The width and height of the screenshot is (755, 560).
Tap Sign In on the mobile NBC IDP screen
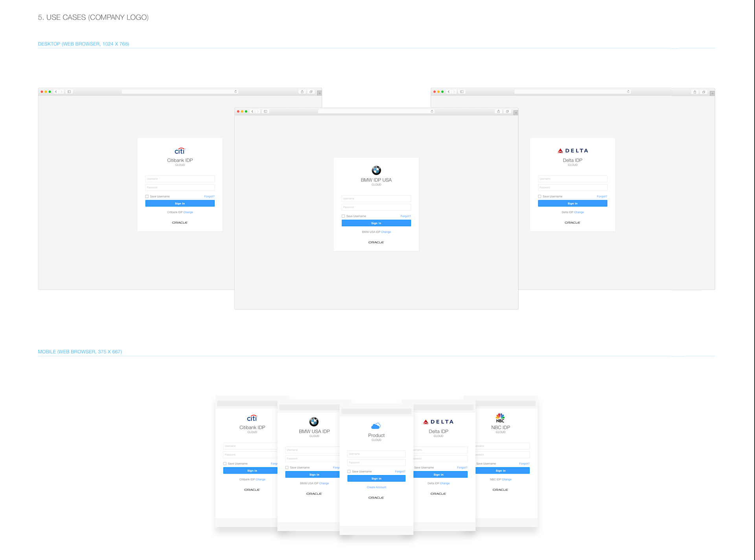[x=503, y=471]
